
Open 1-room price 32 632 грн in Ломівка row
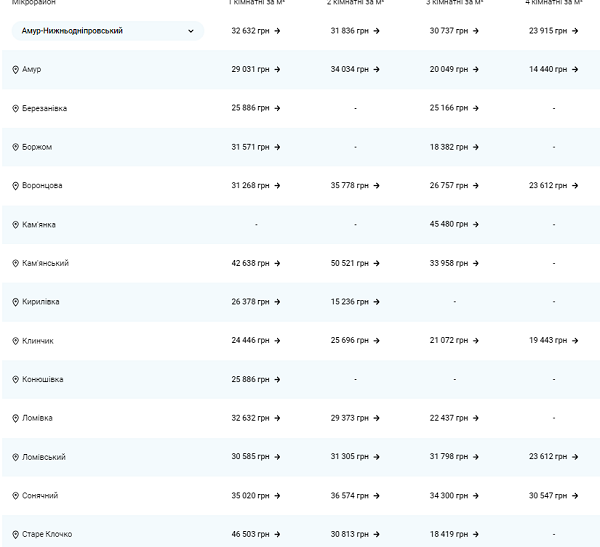click(x=250, y=418)
